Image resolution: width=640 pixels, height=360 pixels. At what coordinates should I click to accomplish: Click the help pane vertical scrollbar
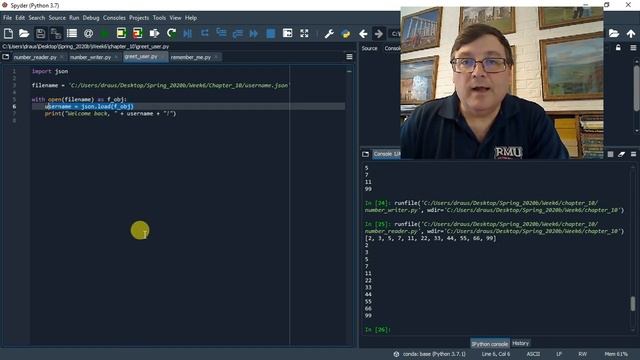636,88
